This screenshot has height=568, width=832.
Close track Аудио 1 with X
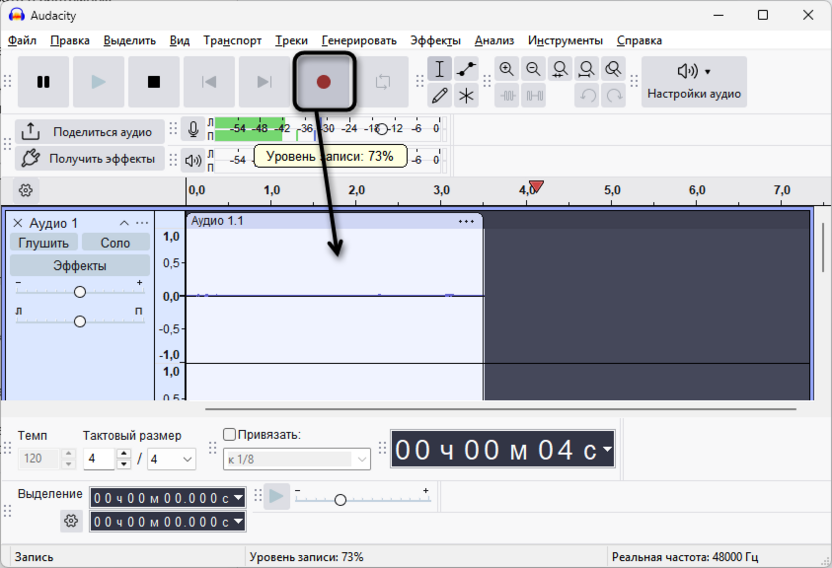click(18, 223)
